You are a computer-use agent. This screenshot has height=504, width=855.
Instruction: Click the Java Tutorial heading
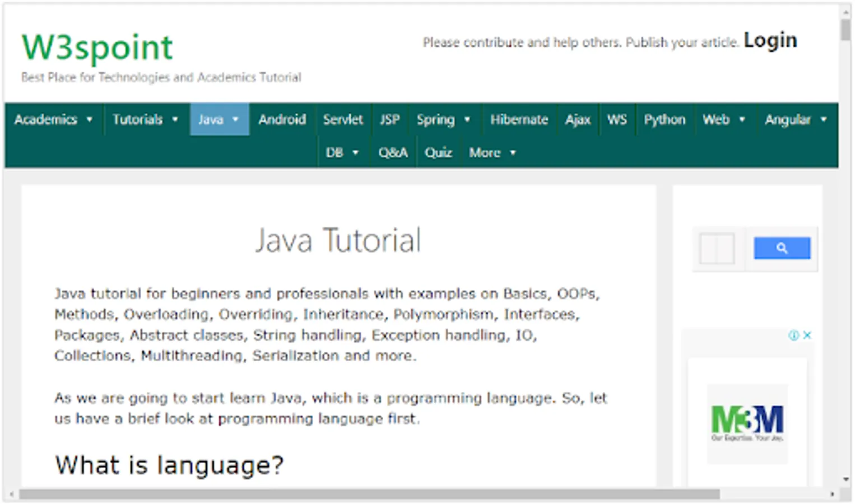(x=338, y=240)
